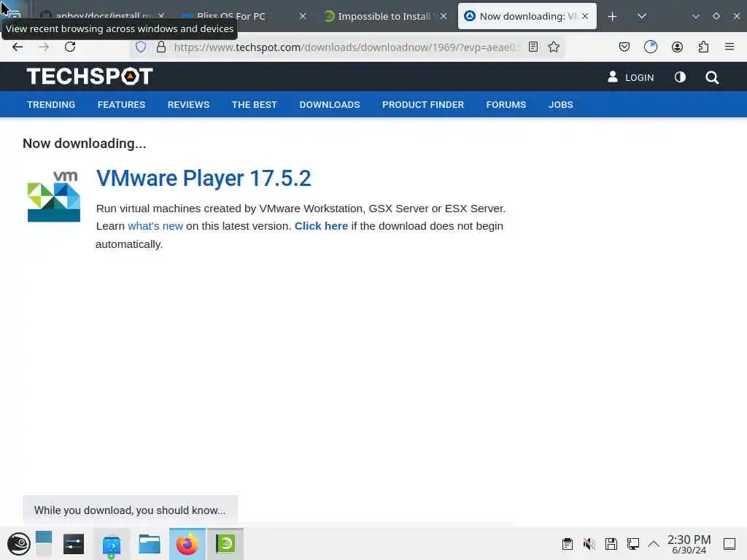Open the clipboard tray icon
747x560 pixels.
(567, 544)
